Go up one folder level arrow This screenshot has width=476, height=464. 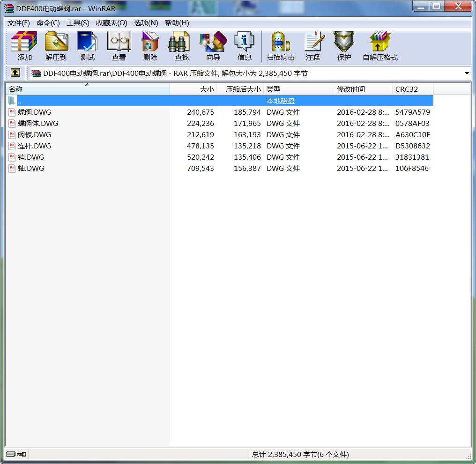pos(15,73)
